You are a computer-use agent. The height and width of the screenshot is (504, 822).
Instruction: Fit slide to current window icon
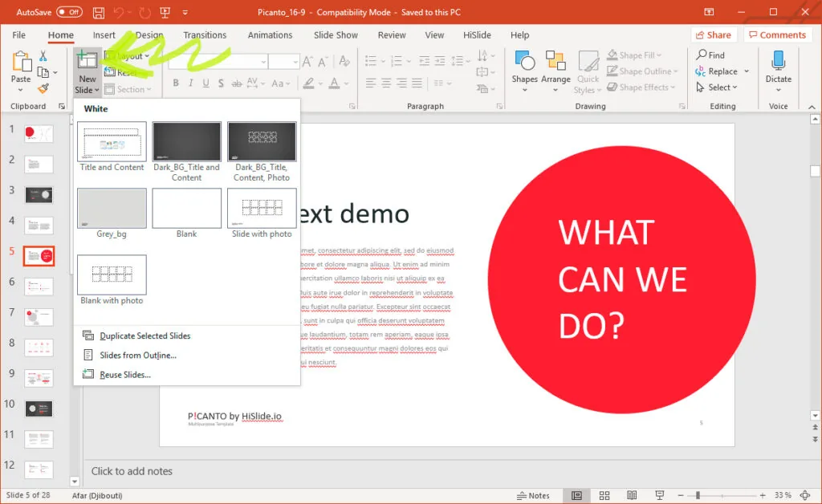(805, 495)
